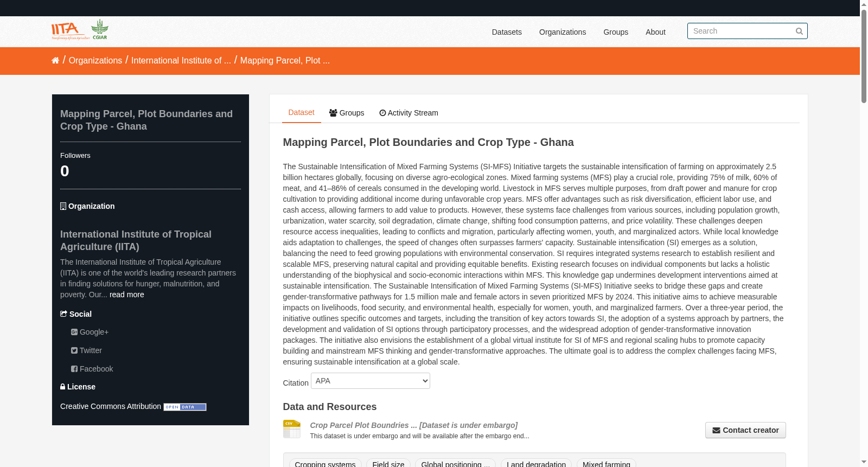Click the sidebar dataset title heading
868x467 pixels.
pos(146,120)
